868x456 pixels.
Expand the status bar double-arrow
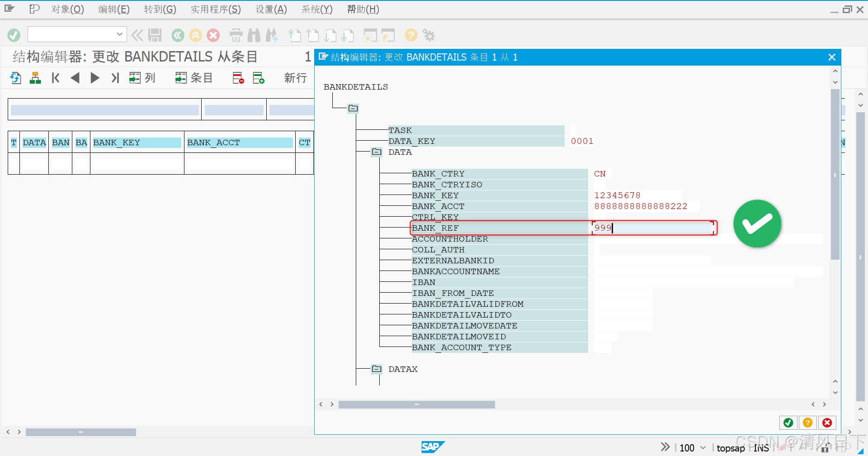(x=665, y=447)
